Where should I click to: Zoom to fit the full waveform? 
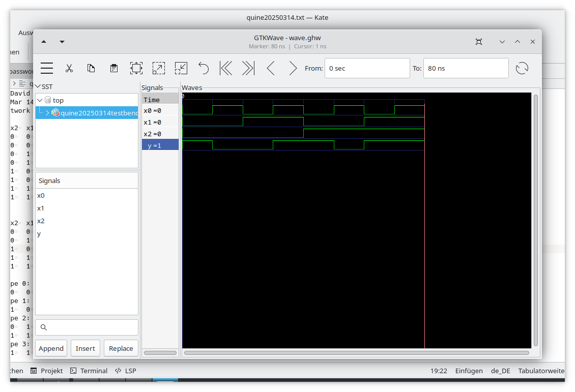tap(135, 68)
